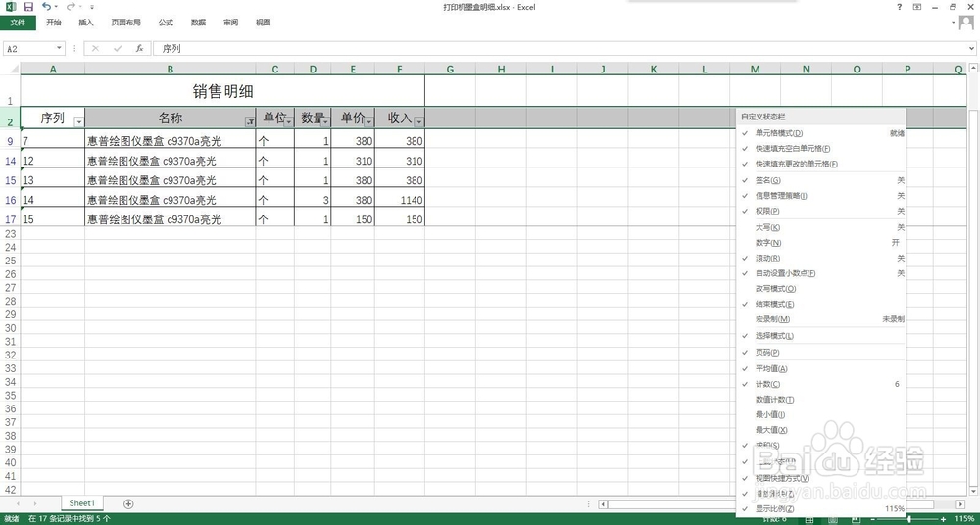
Task: Select column header H
Action: pos(501,70)
